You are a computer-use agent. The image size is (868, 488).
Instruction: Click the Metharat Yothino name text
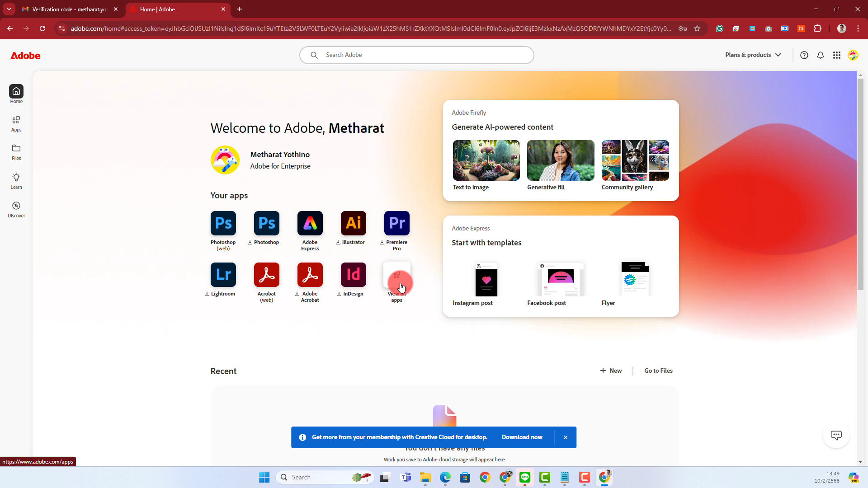pos(280,155)
